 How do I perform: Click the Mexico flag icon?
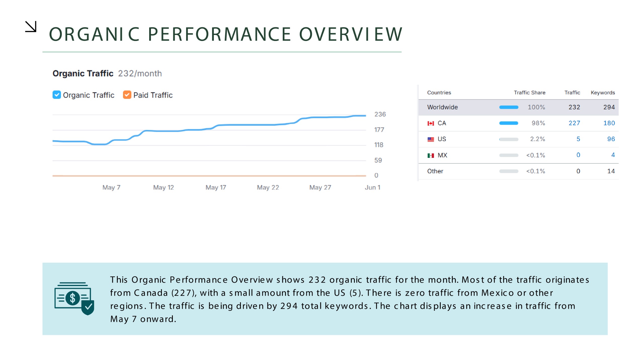coord(430,155)
